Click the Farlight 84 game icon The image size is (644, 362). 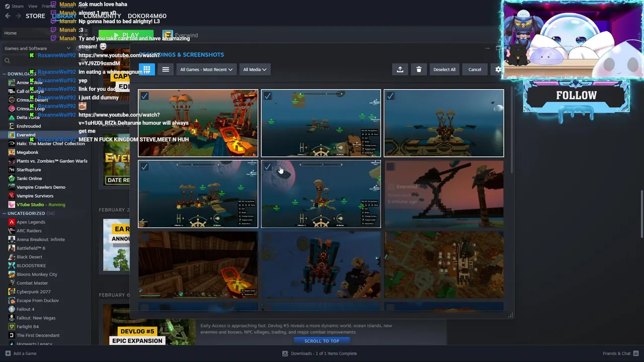pos(12,327)
